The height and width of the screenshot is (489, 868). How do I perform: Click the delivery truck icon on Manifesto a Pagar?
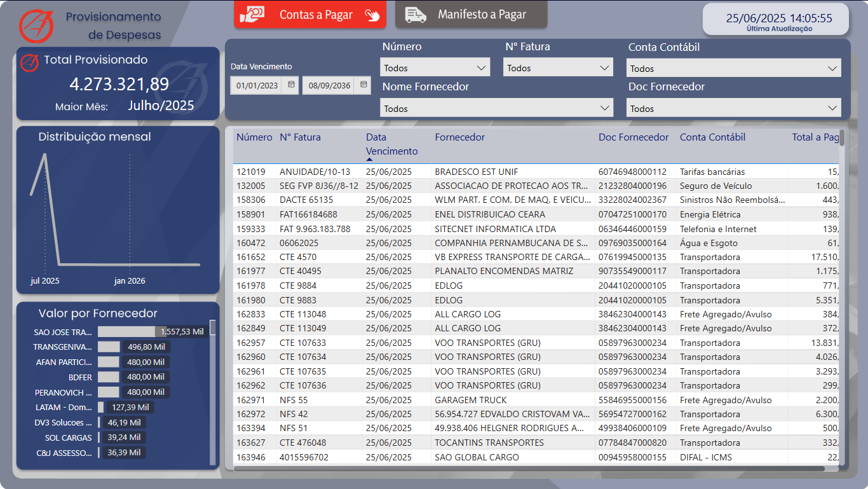point(416,15)
